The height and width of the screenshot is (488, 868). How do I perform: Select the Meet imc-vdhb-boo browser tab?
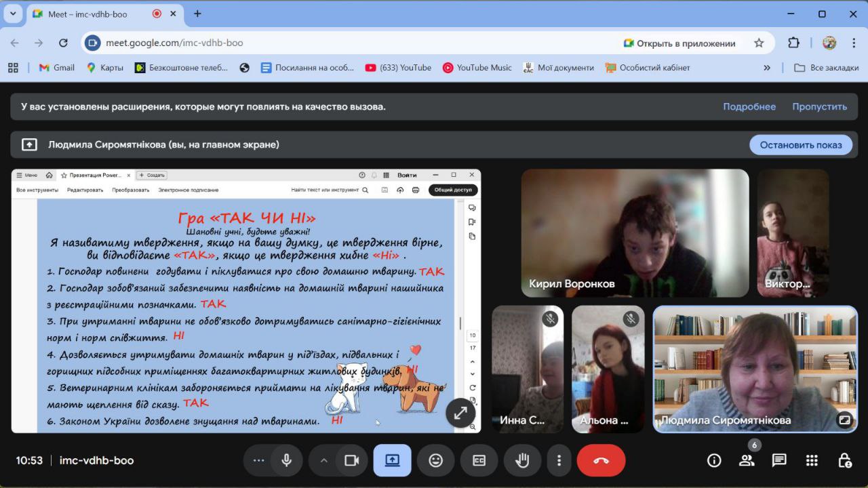pos(88,14)
